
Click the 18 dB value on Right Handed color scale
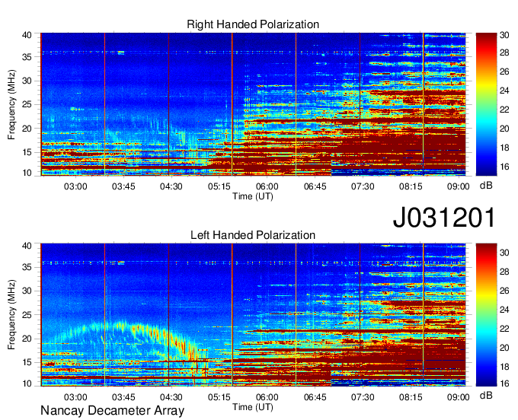click(504, 148)
